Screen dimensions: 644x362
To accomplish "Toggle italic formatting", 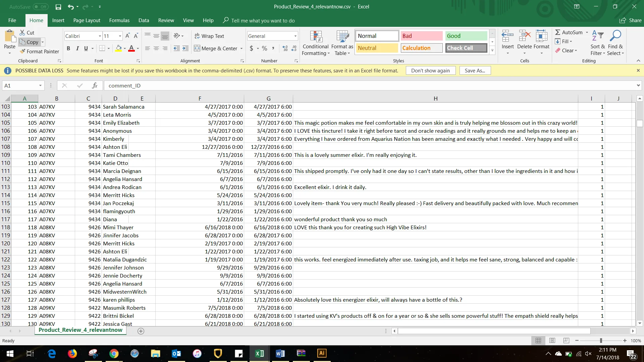I will (x=77, y=48).
